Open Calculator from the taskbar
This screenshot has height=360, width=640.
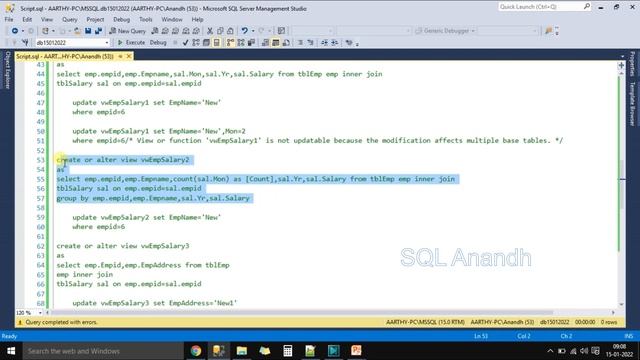pos(287,351)
